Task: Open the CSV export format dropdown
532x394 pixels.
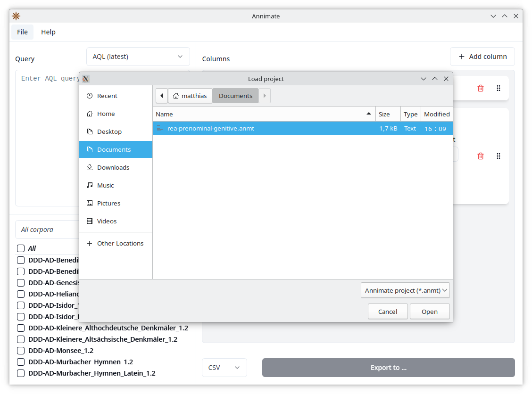Action: [224, 368]
